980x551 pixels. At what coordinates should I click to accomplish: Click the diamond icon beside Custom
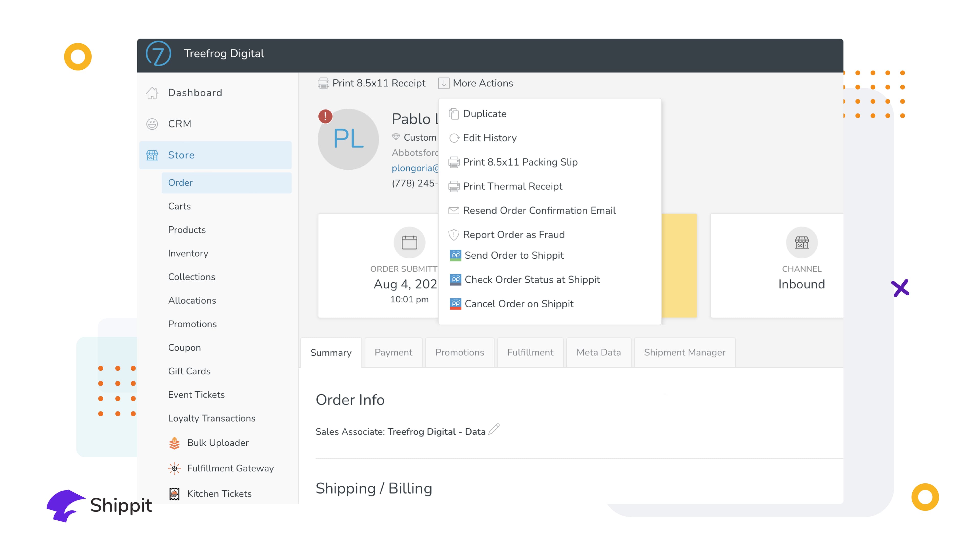point(396,137)
